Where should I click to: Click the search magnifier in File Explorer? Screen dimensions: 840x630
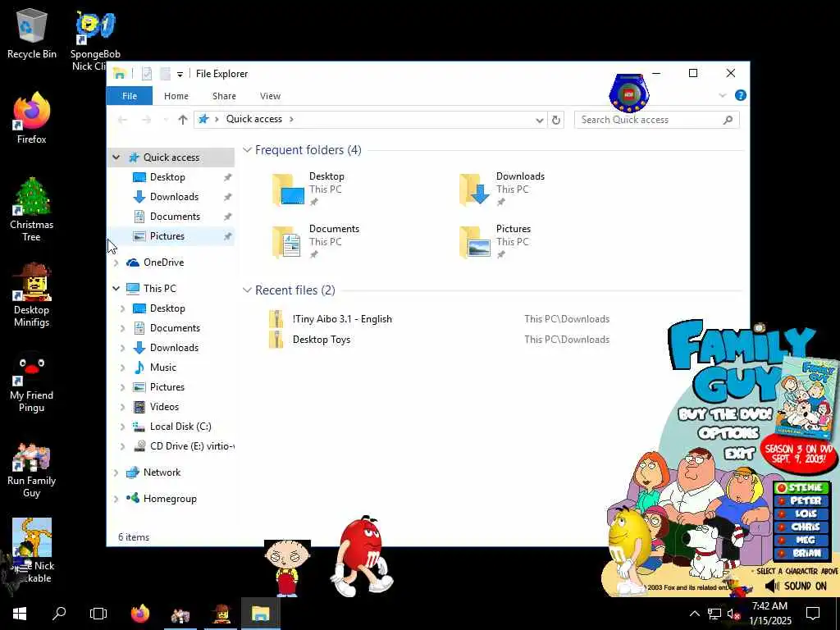pyautogui.click(x=728, y=120)
